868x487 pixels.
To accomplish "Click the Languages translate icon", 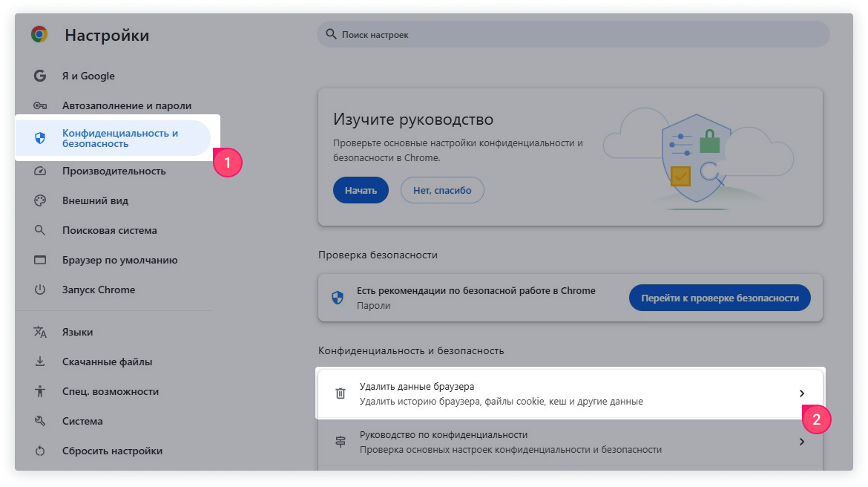I will pyautogui.click(x=40, y=332).
